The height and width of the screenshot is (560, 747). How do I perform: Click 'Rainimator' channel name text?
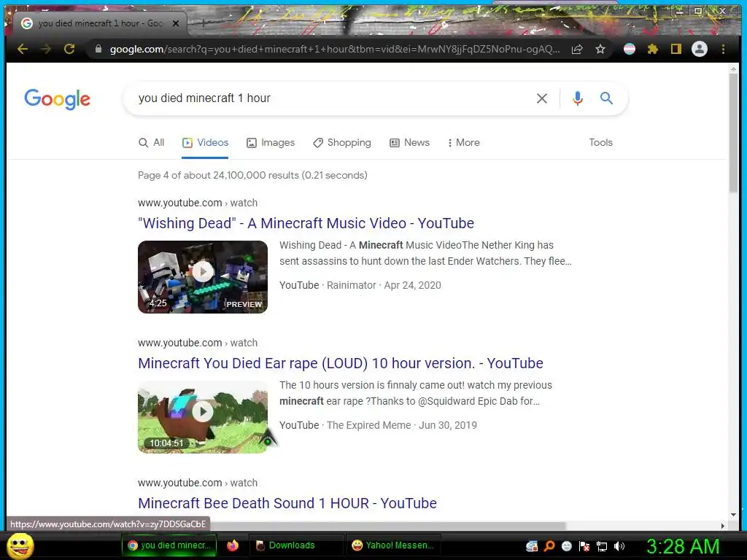351,285
